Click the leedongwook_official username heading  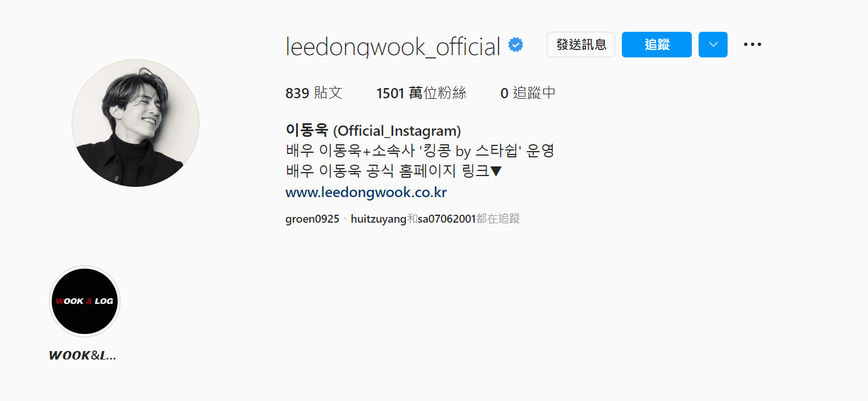point(393,46)
